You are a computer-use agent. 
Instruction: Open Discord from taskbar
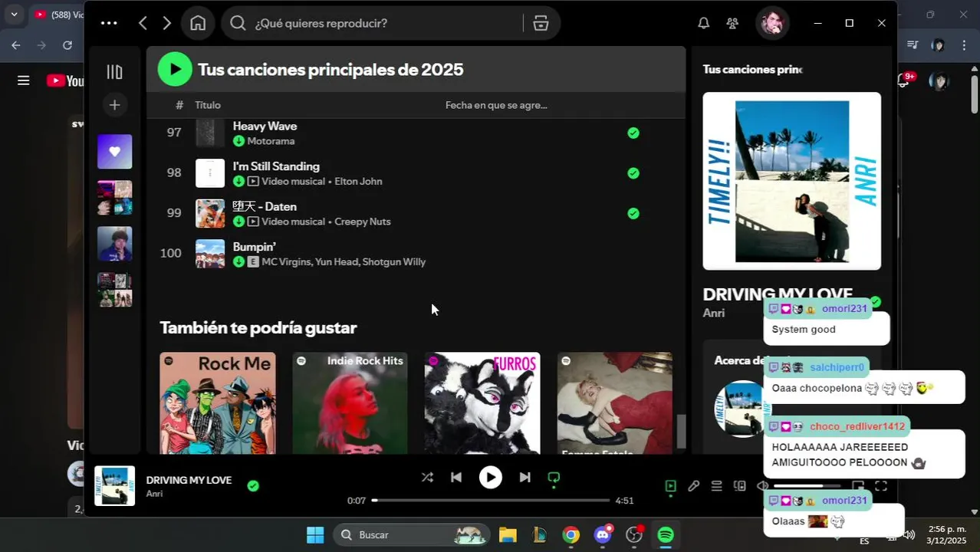603,535
